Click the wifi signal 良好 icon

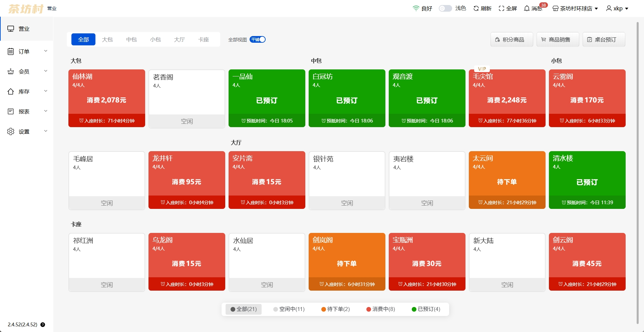(x=416, y=8)
